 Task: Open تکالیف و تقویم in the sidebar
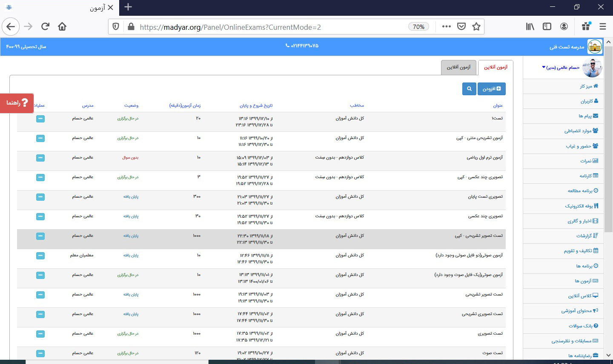(581, 251)
